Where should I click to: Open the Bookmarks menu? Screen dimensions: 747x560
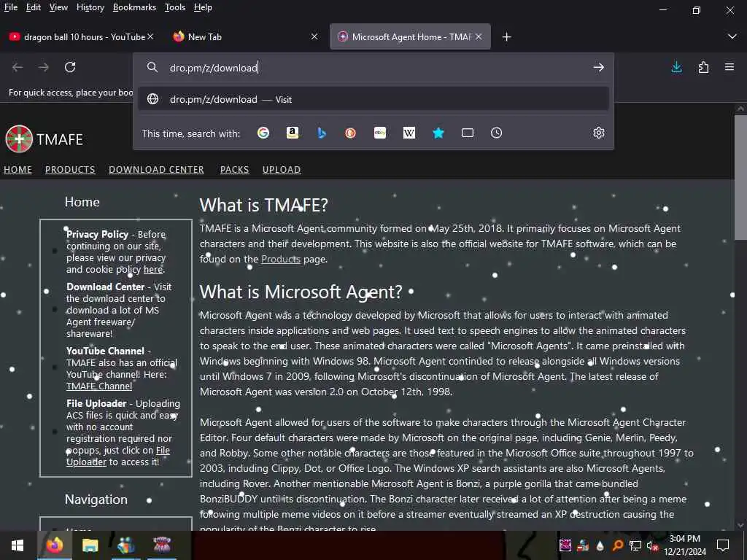point(134,7)
